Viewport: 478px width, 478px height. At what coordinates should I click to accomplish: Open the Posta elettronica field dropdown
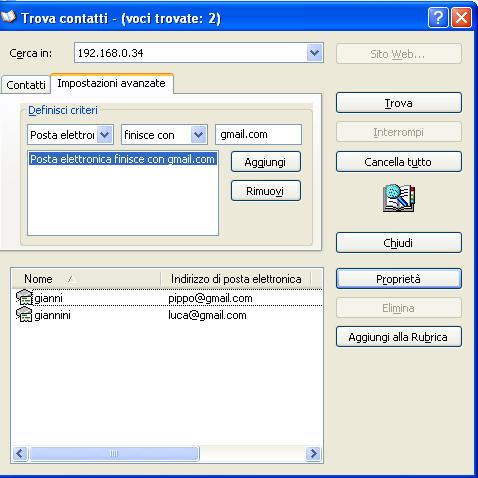105,135
